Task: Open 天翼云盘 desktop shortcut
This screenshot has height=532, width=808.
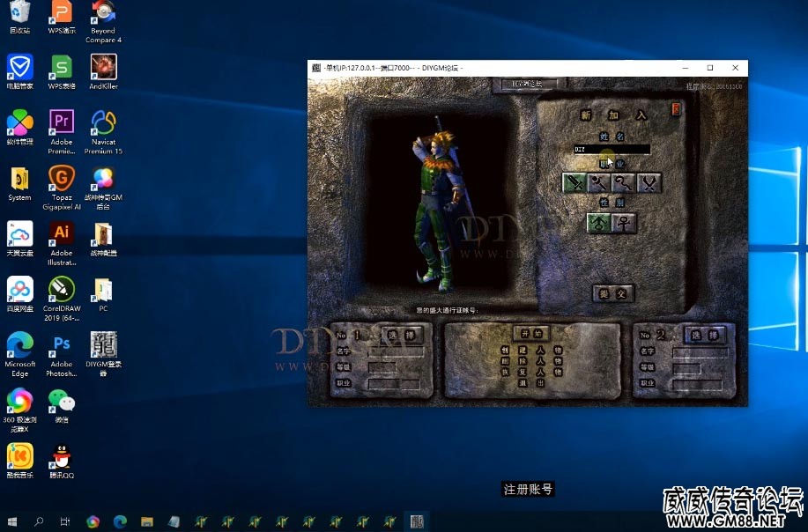Action: coord(19,239)
